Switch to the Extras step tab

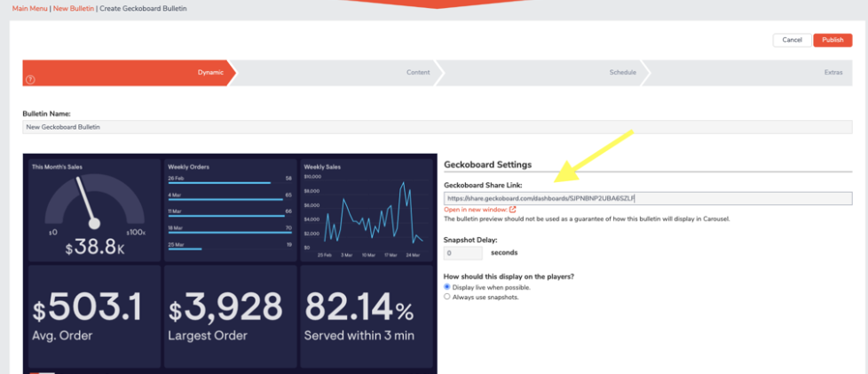(x=748, y=73)
